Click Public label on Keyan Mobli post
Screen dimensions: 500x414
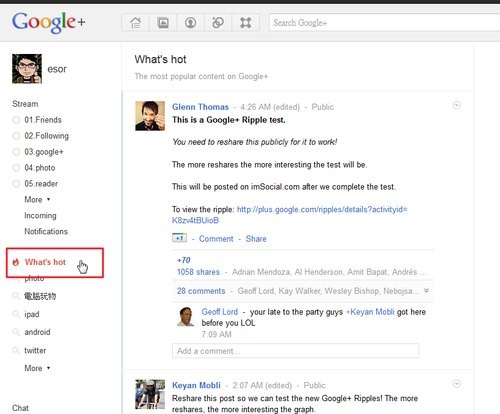(315, 385)
